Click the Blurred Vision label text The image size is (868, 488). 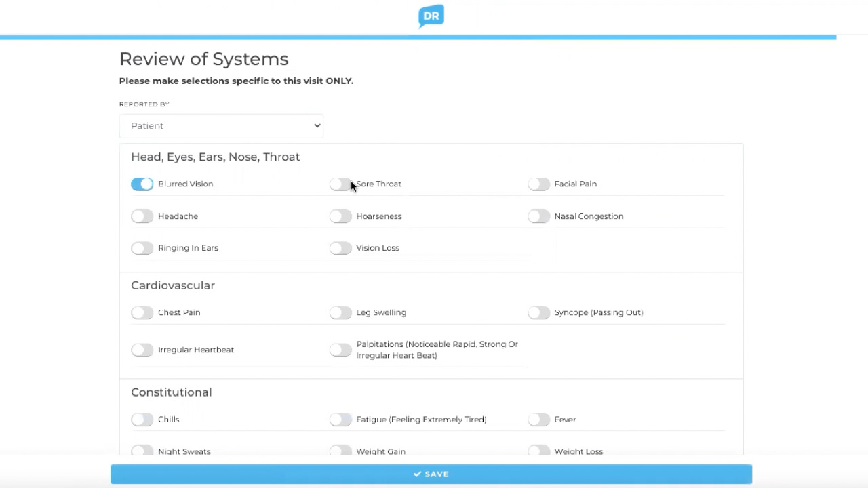click(x=185, y=184)
